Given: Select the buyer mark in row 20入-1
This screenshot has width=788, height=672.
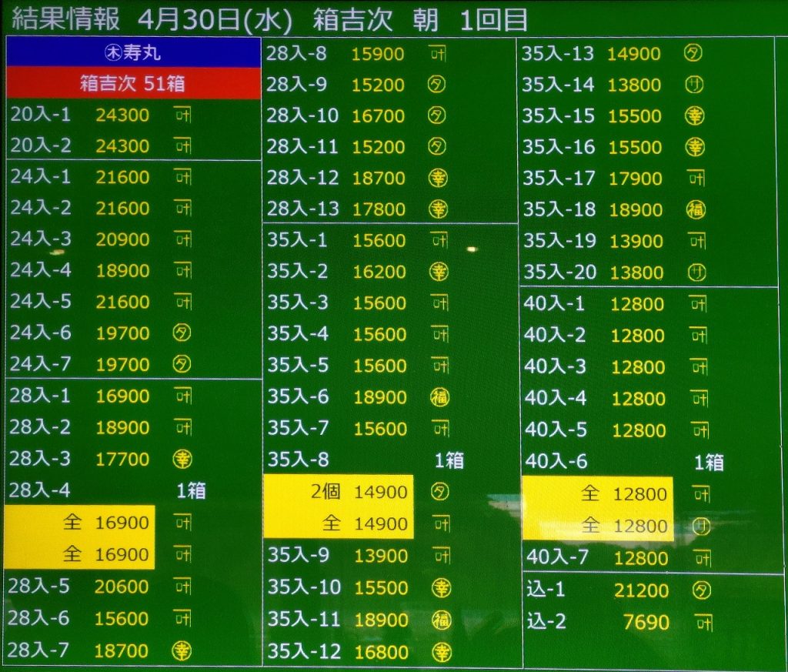Looking at the screenshot, I should tap(183, 115).
